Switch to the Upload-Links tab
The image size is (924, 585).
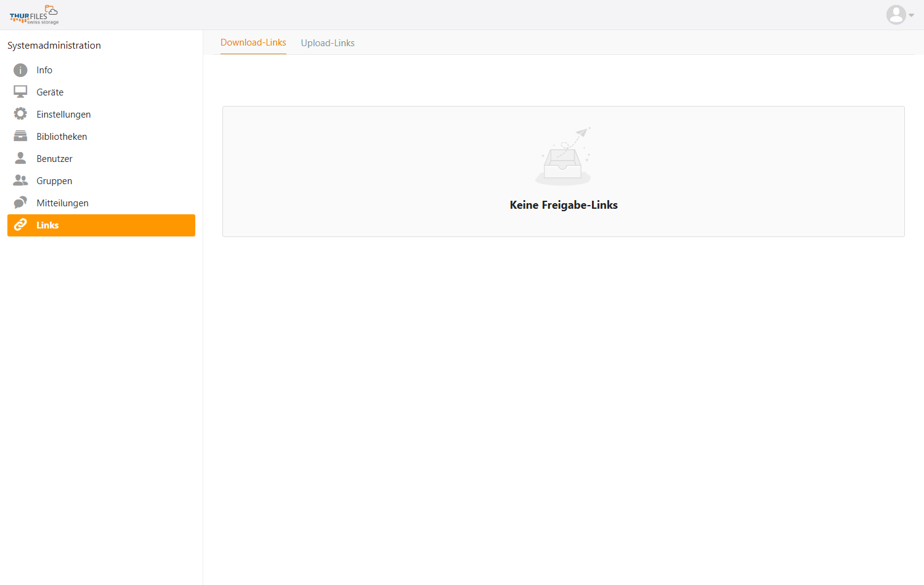[x=328, y=43]
